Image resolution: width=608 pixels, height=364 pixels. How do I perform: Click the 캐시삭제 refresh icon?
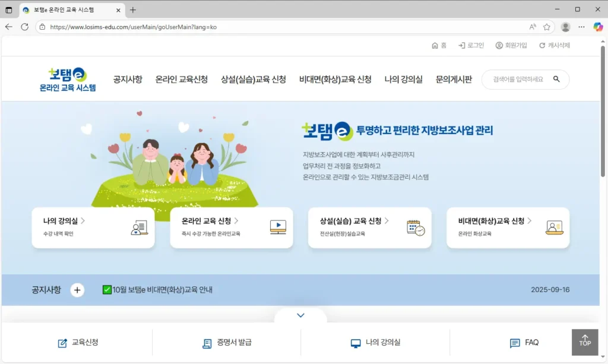pyautogui.click(x=542, y=45)
